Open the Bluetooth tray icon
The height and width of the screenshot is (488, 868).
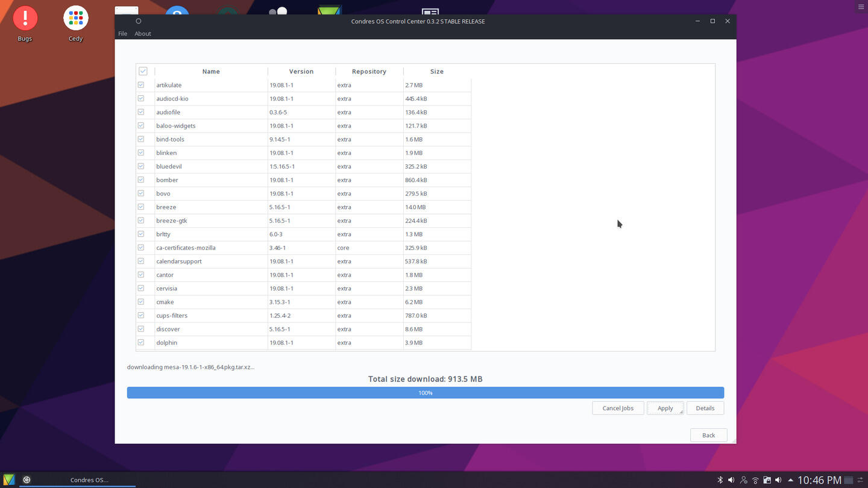click(720, 480)
